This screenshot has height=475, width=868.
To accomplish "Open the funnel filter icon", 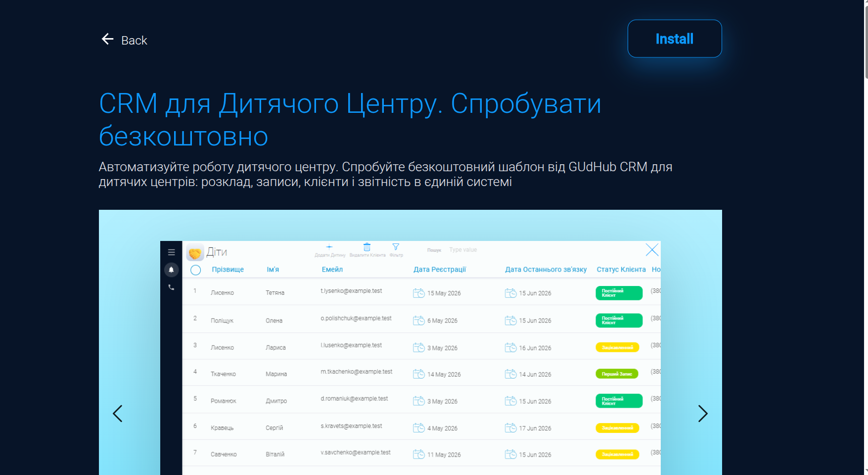I will 396,247.
